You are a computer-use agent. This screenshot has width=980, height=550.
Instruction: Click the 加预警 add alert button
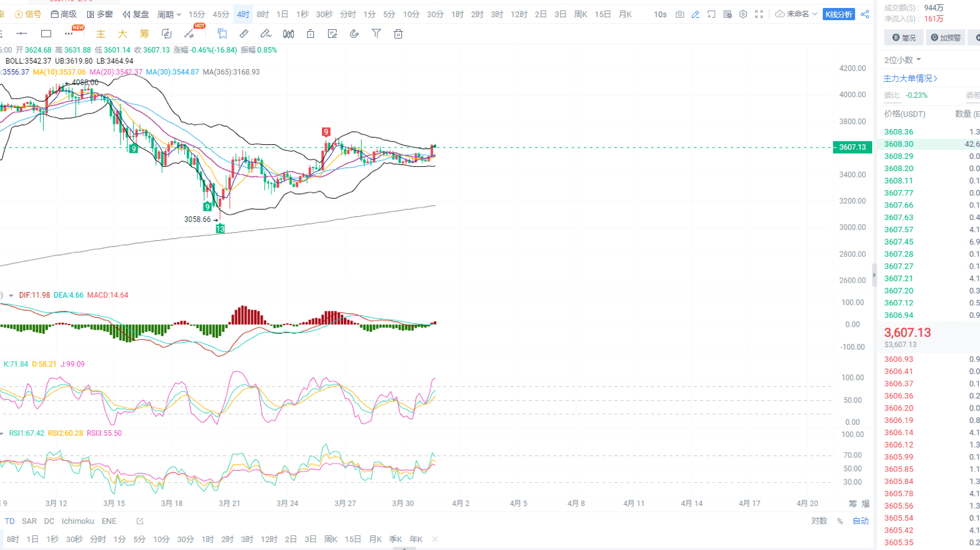click(x=945, y=38)
